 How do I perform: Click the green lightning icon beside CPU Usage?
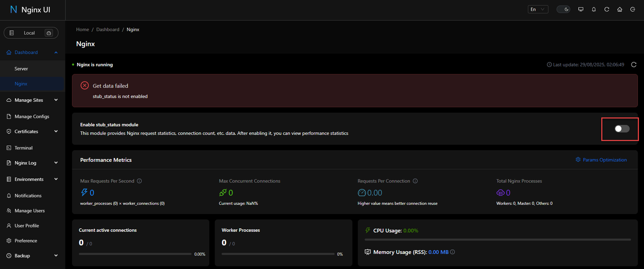tap(367, 230)
